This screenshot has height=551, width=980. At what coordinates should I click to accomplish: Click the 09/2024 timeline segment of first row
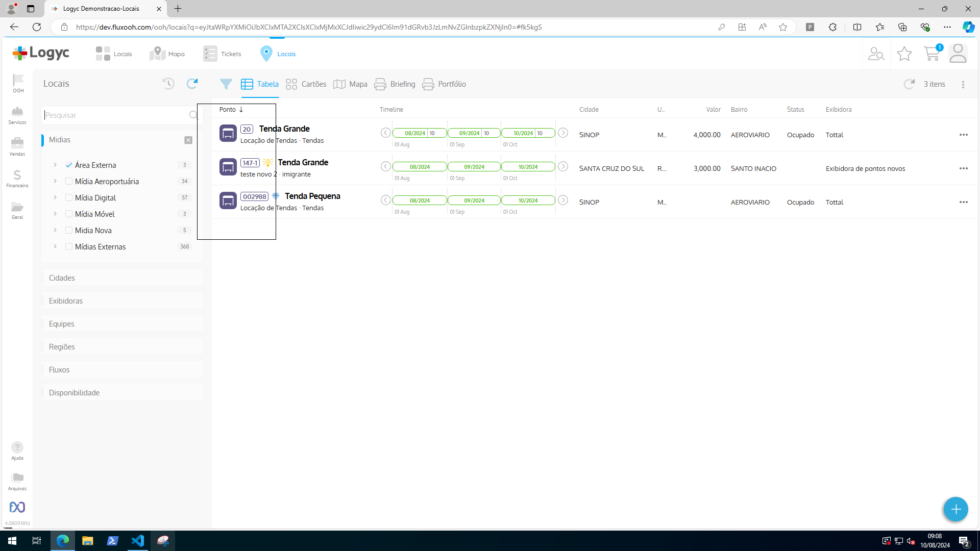(x=469, y=133)
